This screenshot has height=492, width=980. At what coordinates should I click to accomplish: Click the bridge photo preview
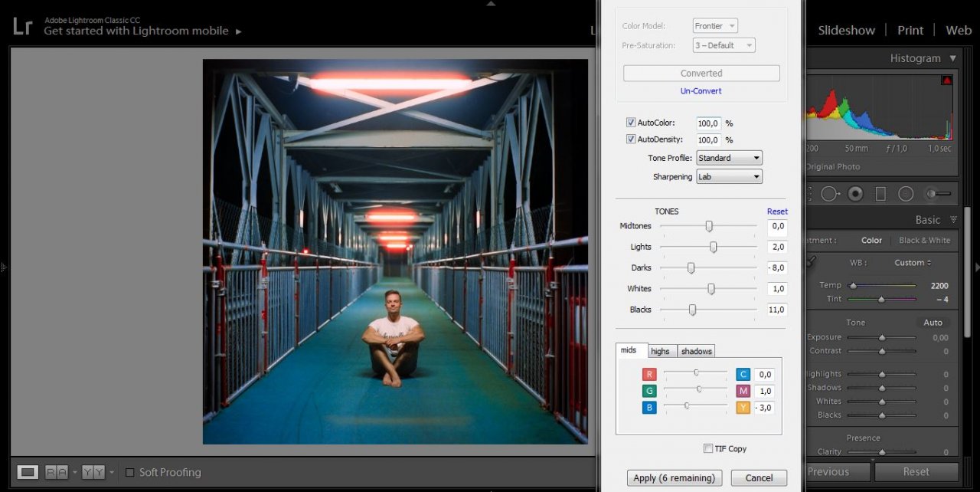395,252
